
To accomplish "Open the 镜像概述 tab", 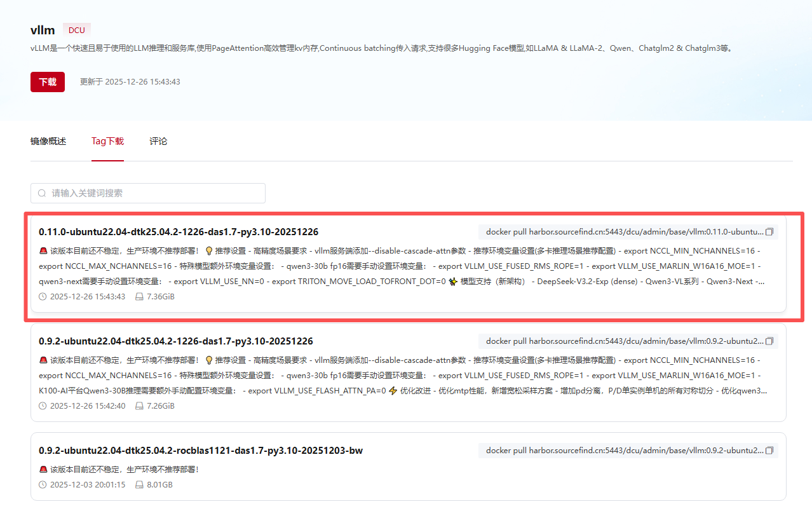I will coord(48,141).
